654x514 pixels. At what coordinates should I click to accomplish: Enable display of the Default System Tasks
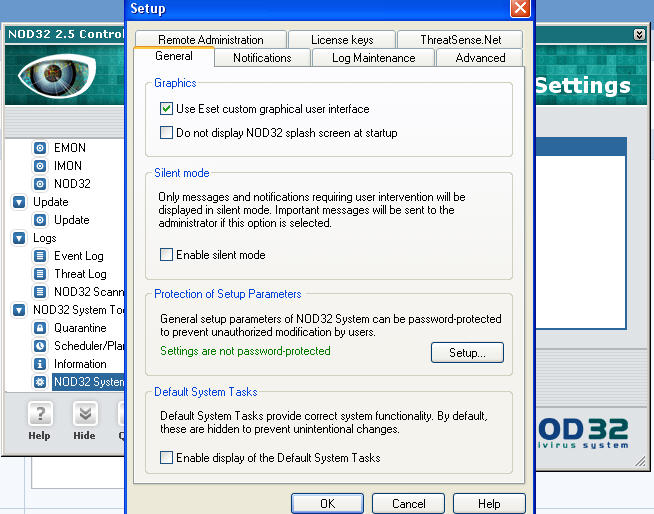(x=166, y=458)
